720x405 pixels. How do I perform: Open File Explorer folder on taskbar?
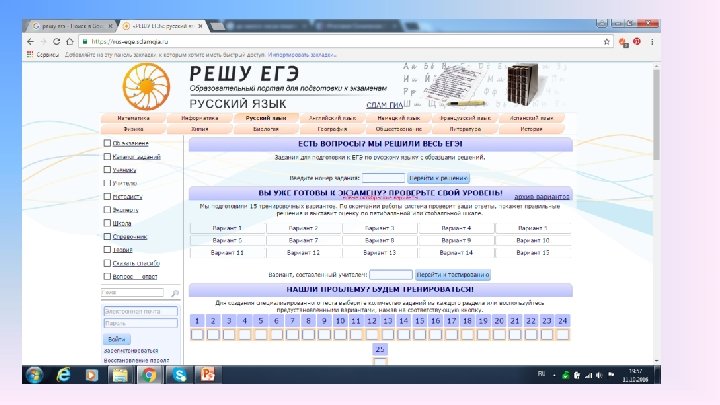120,376
